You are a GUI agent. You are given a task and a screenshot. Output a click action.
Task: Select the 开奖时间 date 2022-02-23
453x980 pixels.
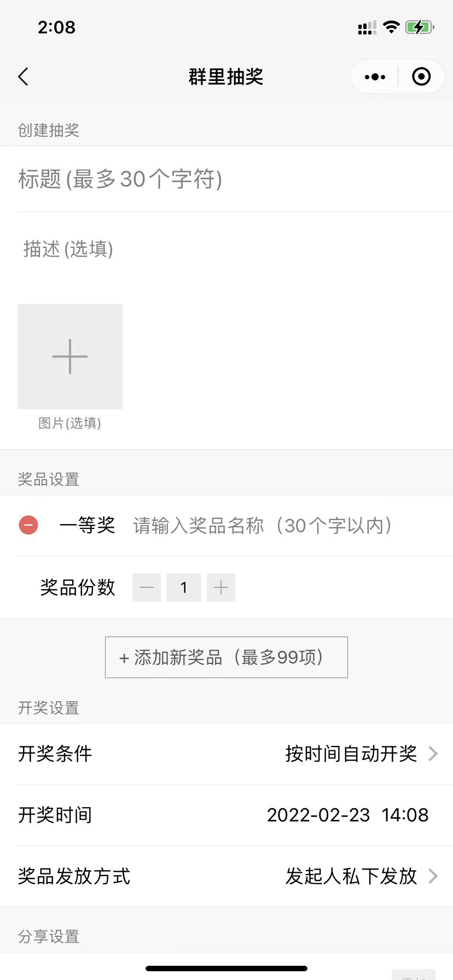coord(318,815)
